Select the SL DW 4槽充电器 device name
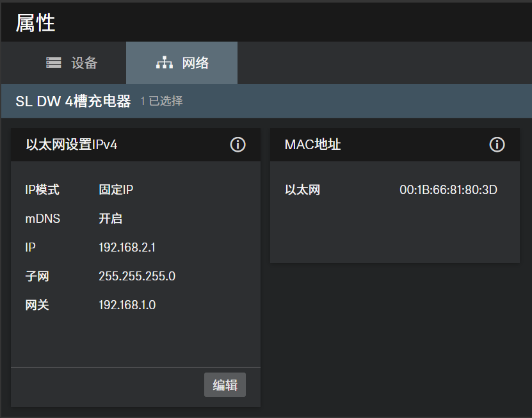 (73, 101)
